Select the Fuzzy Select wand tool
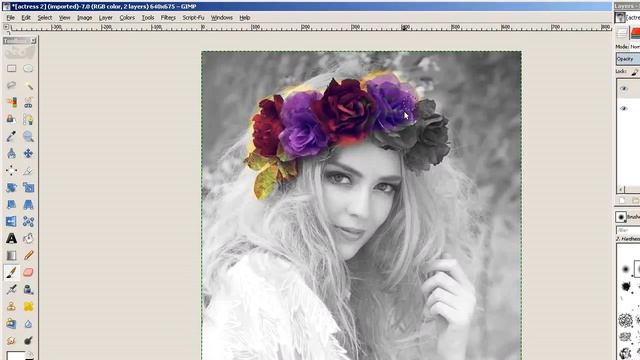The image size is (640, 360). (28, 85)
